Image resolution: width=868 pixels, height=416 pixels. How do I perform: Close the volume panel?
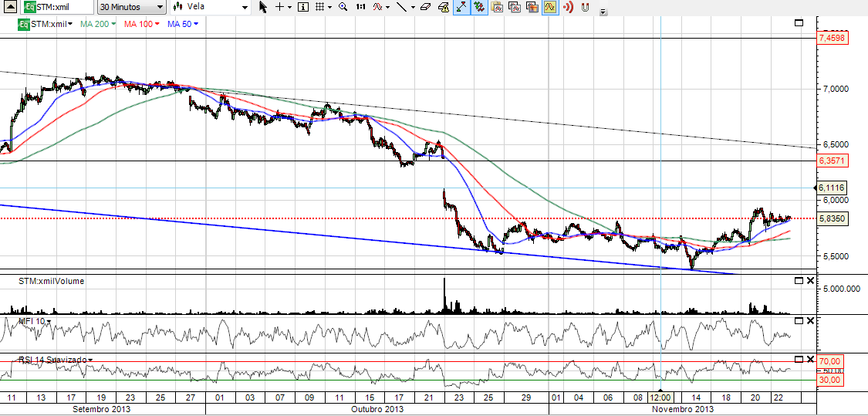[810, 281]
